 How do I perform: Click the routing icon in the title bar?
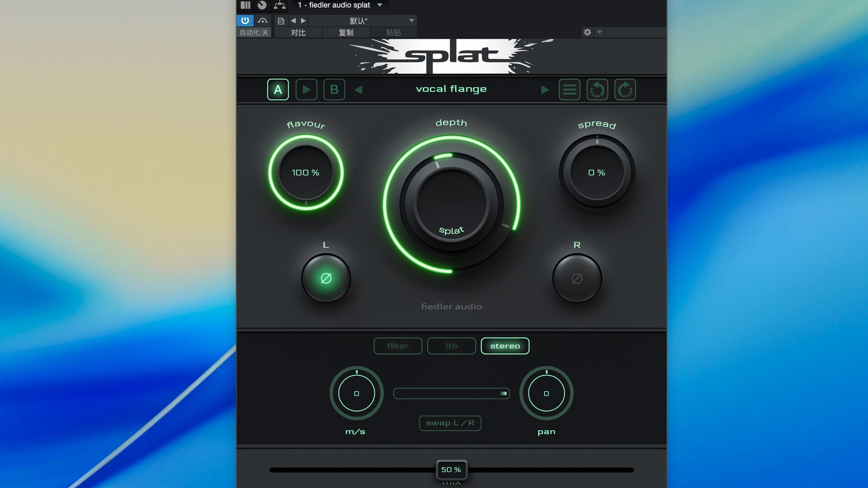click(x=280, y=5)
